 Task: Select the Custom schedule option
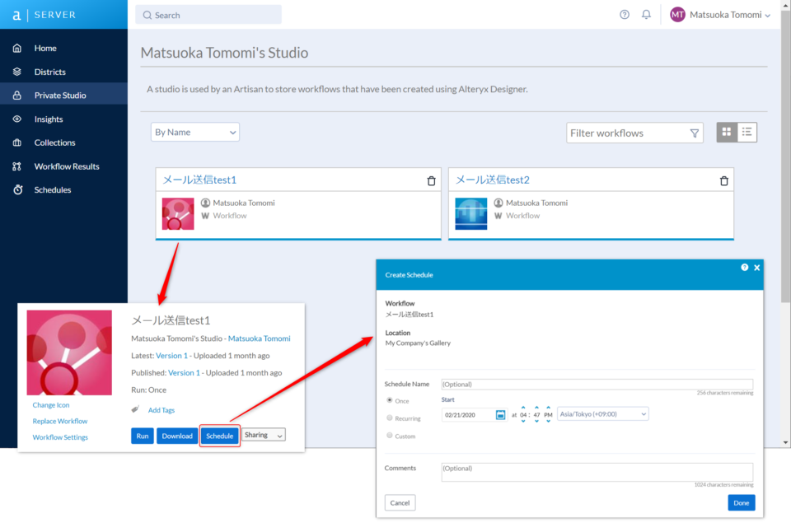coord(390,435)
